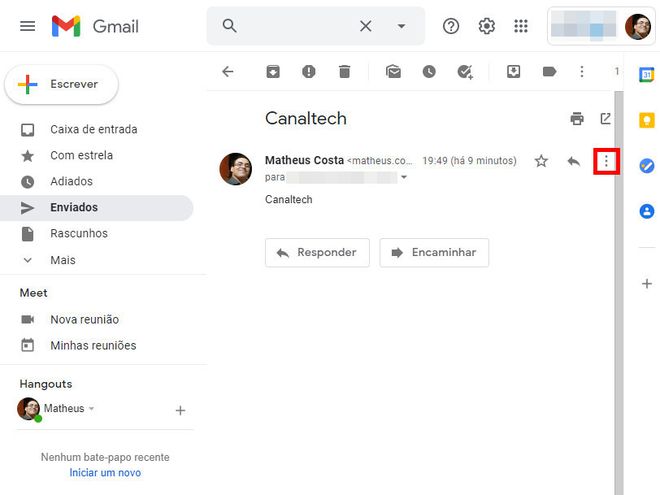Go back to the Sent list arrow
The image size is (660, 495).
(228, 72)
